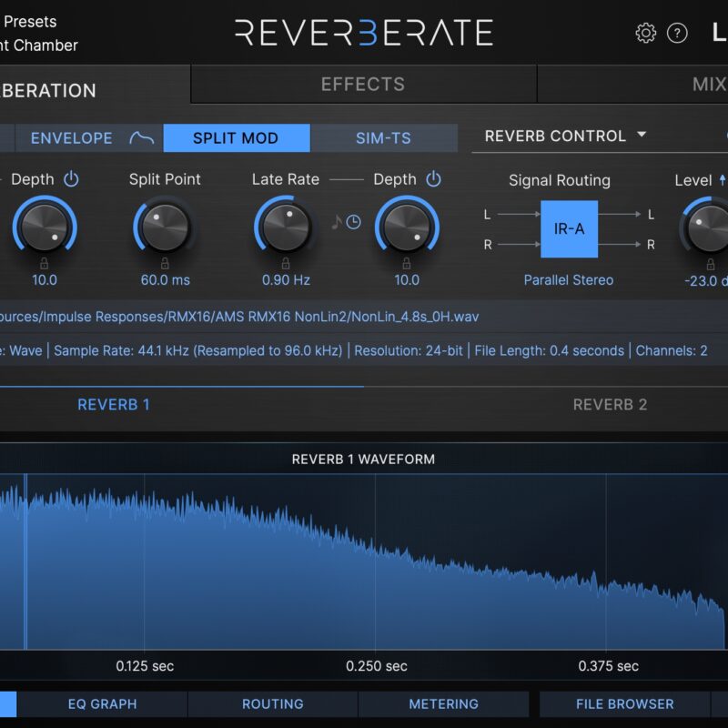Open the ROUTING view
The width and height of the screenshot is (728, 728).
(x=272, y=703)
